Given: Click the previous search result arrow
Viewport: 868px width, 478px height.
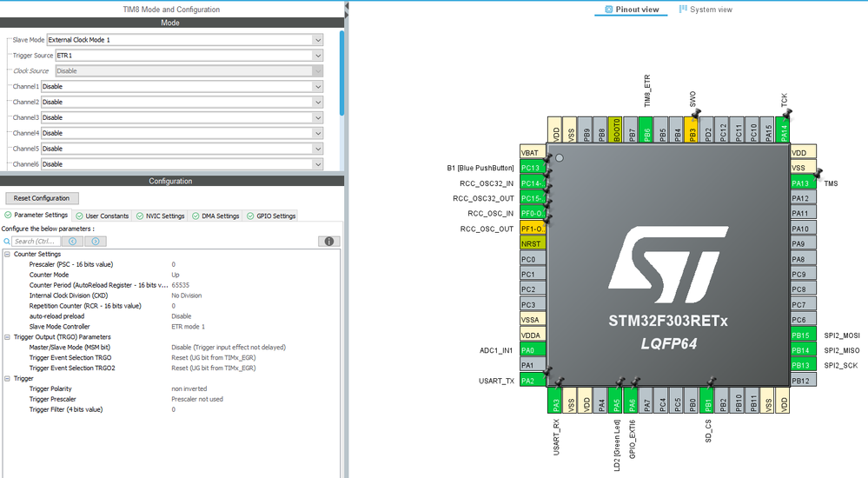Looking at the screenshot, I should coord(73,242).
